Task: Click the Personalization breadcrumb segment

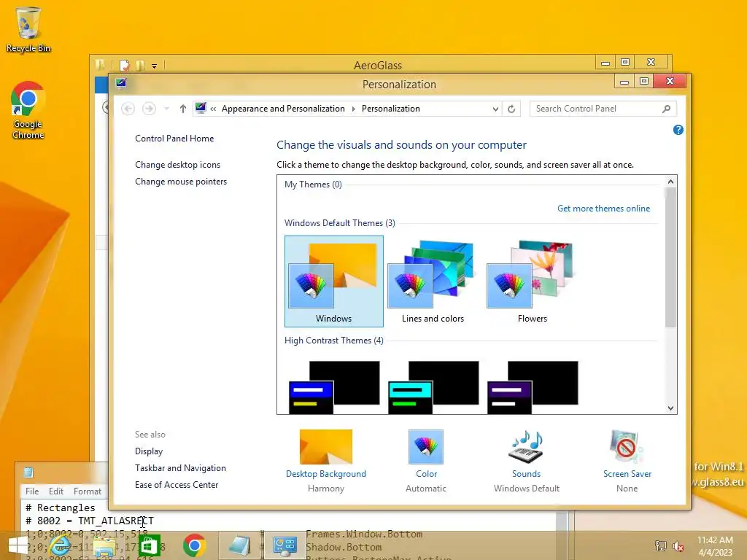Action: point(391,109)
